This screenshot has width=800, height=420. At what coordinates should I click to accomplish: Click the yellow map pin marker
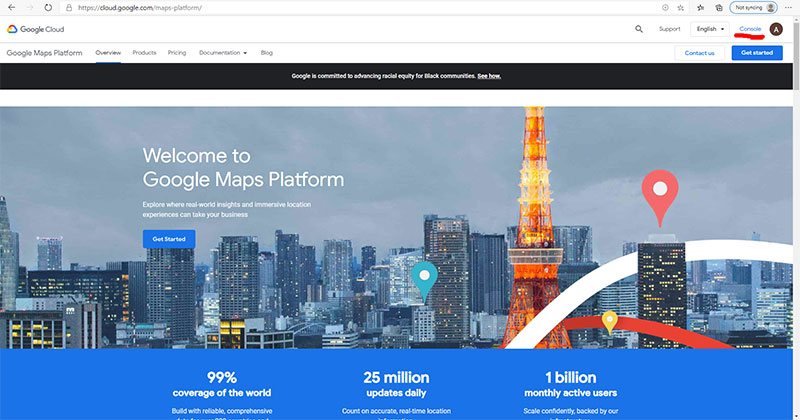coord(610,323)
